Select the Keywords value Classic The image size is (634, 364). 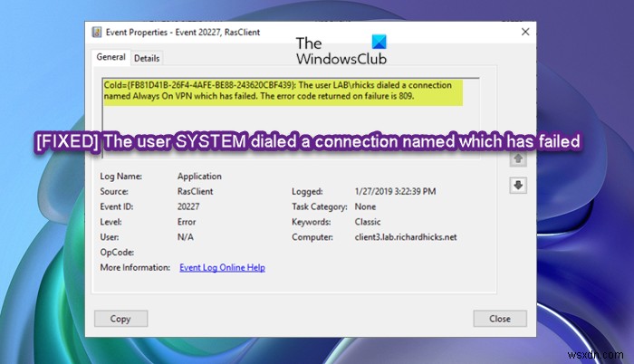coord(368,222)
